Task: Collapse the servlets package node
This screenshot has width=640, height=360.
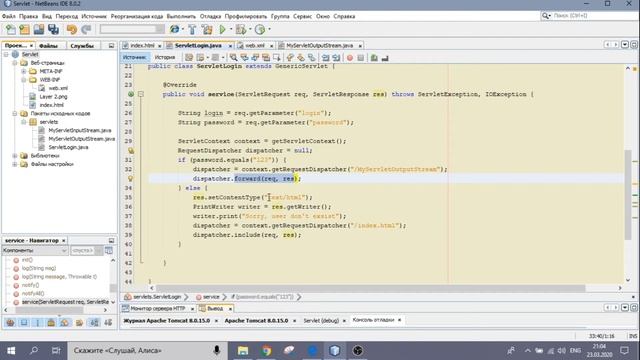Action: click(x=24, y=122)
